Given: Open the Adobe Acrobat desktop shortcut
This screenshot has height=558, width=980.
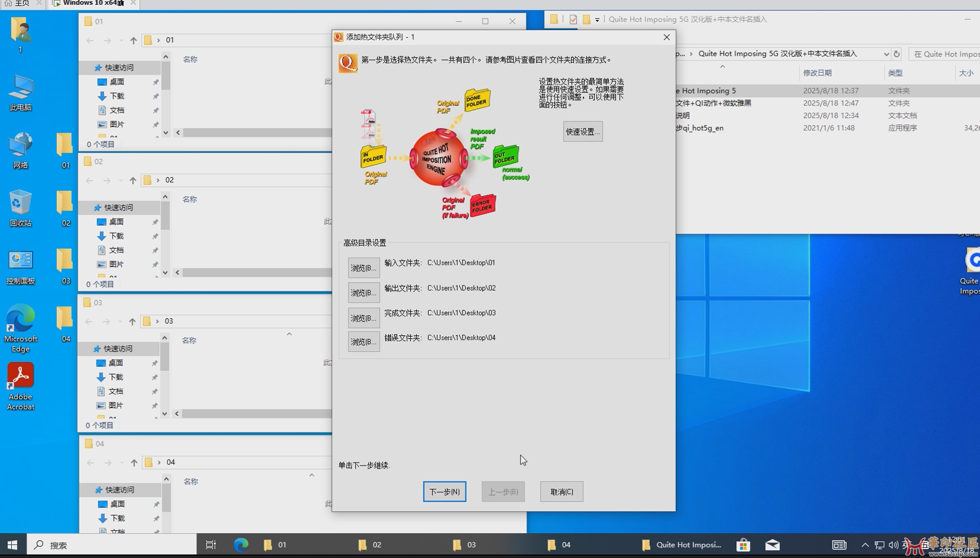Looking at the screenshot, I should [21, 387].
